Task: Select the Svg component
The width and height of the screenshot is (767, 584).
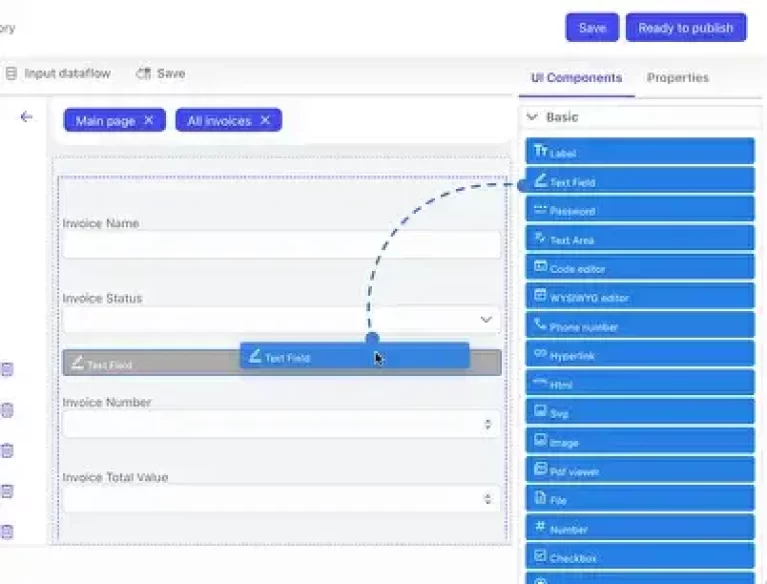Action: 640,411
